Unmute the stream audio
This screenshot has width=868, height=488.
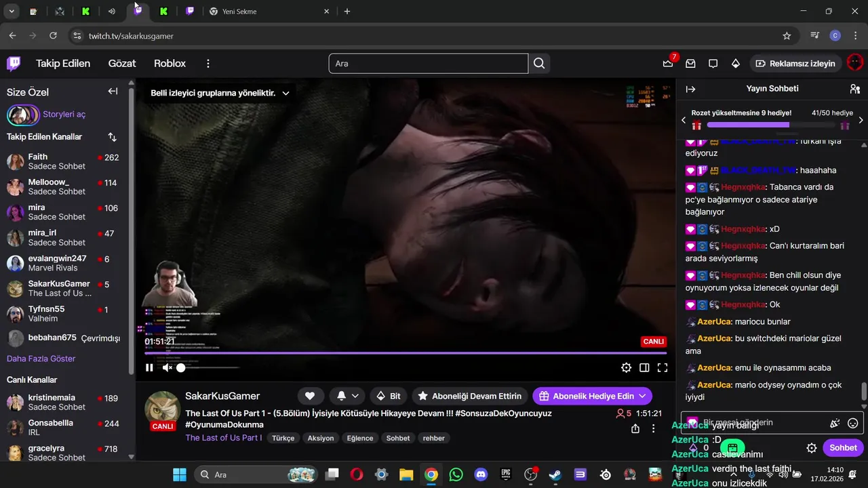pyautogui.click(x=167, y=367)
